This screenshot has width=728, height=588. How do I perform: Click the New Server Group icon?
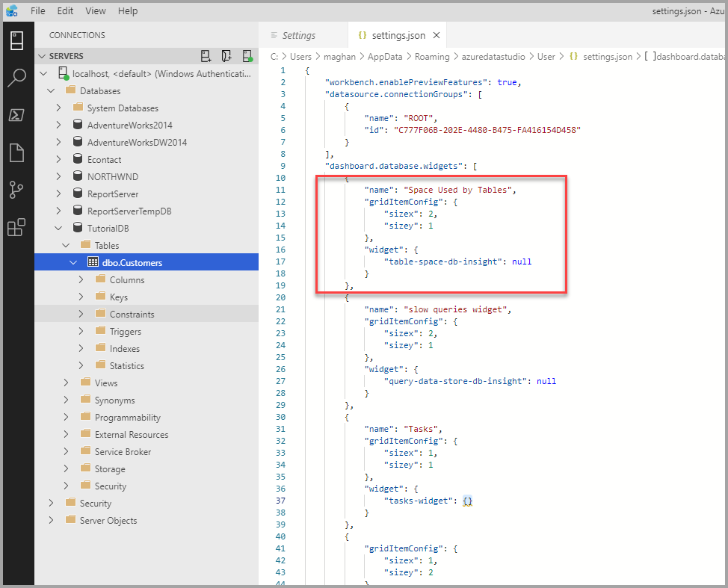[226, 55]
